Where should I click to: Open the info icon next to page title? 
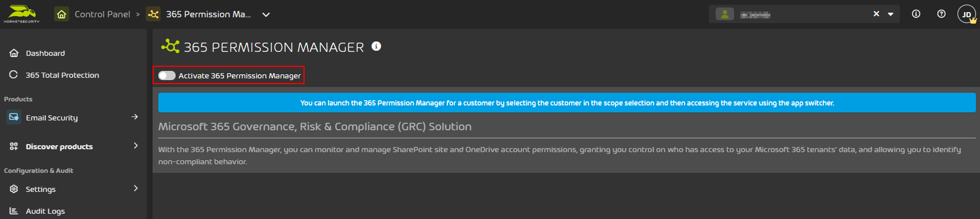(376, 46)
